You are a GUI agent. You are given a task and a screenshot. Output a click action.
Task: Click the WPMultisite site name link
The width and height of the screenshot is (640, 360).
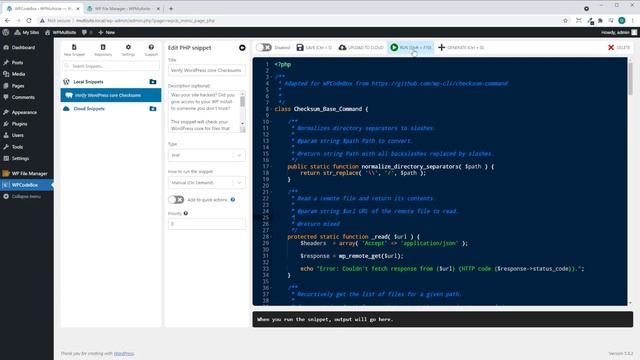[x=60, y=32]
